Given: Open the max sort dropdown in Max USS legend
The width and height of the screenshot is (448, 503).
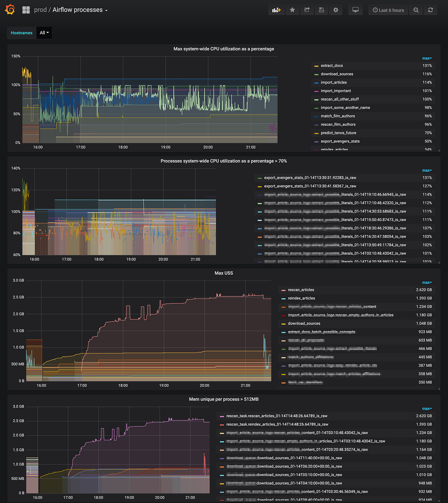Looking at the screenshot, I should point(427,283).
